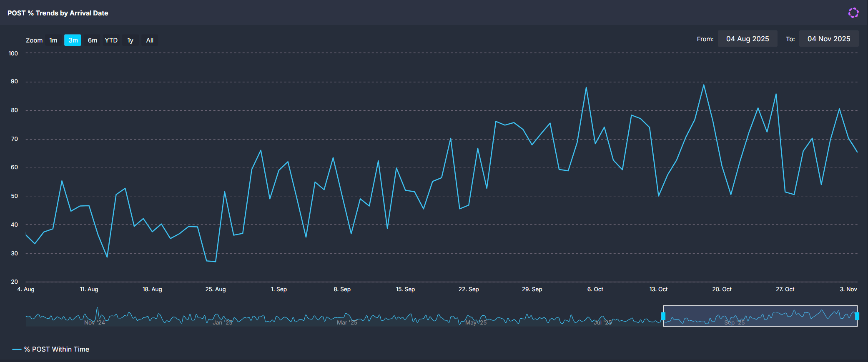The height and width of the screenshot is (362, 868).
Task: Click the purple circular icon in header
Action: click(x=853, y=13)
